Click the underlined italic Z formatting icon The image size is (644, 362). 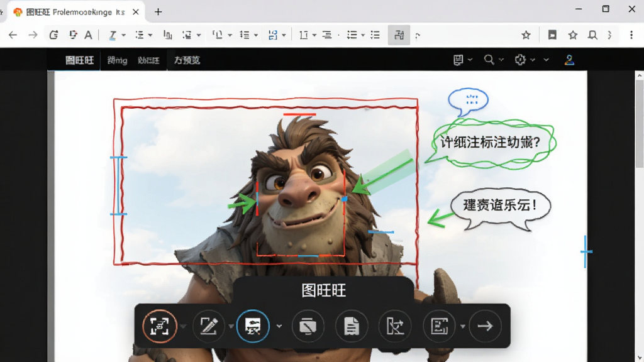click(112, 35)
